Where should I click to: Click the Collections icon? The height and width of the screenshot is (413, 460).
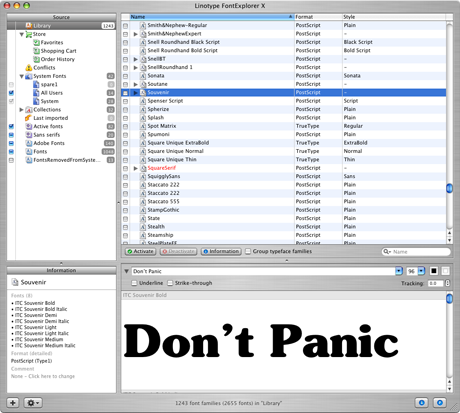[29, 109]
